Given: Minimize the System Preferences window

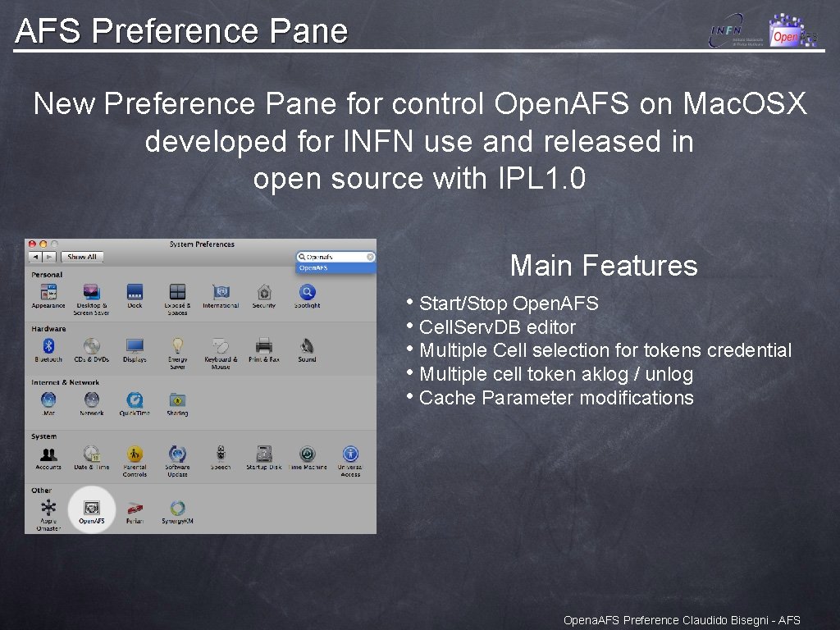Looking at the screenshot, I should 43,244.
